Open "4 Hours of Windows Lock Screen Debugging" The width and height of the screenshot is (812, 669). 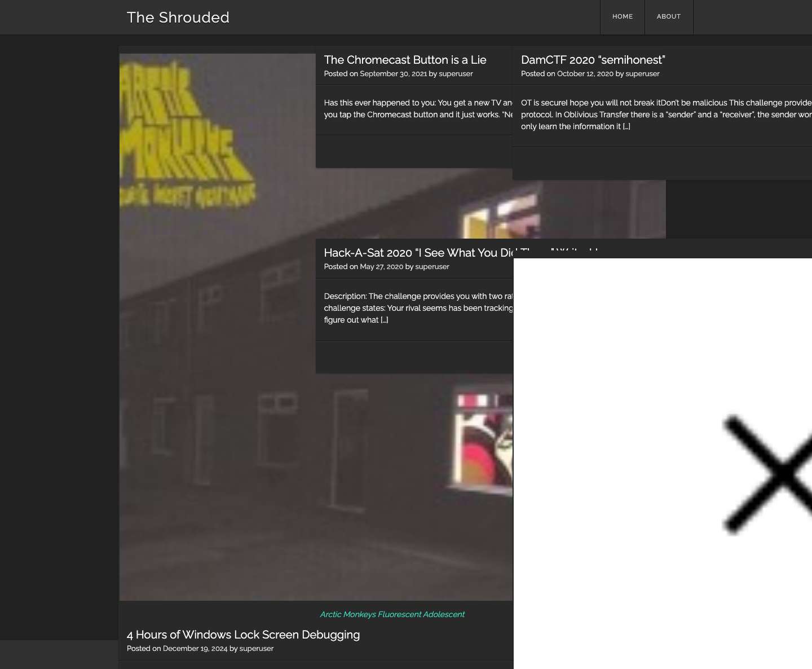click(243, 635)
